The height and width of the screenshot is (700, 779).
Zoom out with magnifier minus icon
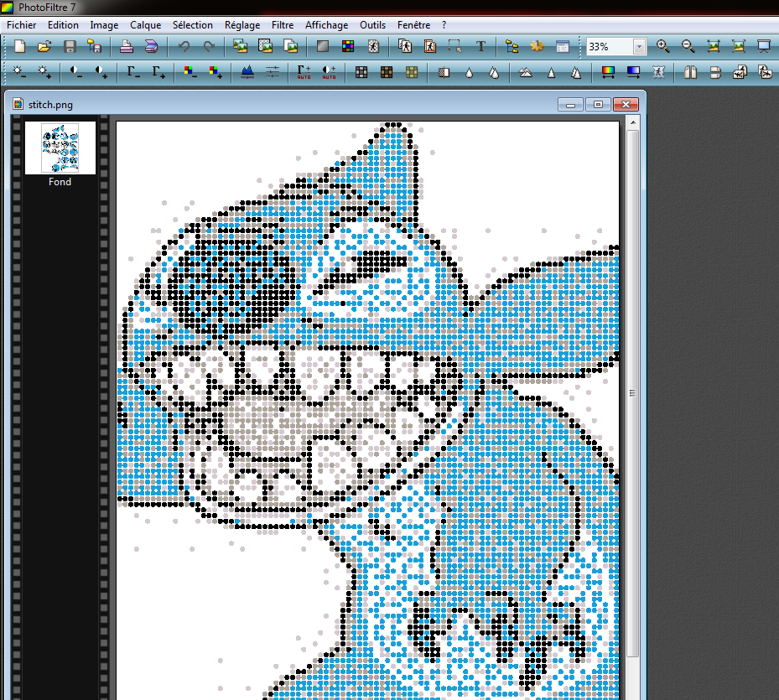coord(688,47)
